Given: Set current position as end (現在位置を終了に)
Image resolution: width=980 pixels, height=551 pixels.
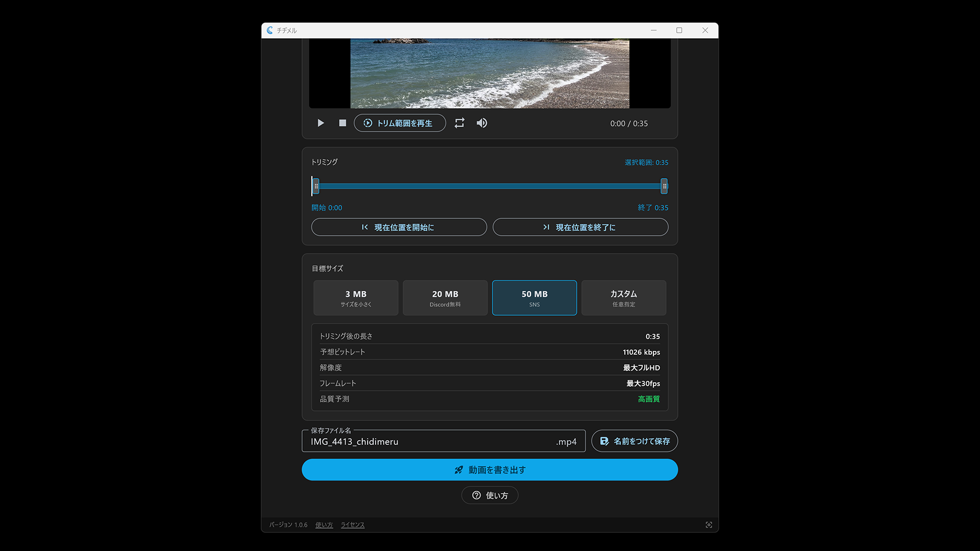Looking at the screenshot, I should (580, 227).
